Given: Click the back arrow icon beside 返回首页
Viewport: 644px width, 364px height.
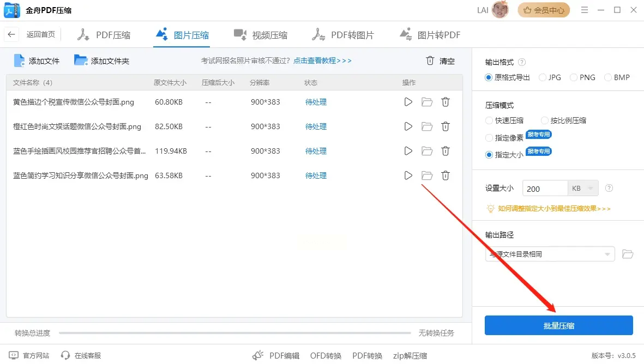Looking at the screenshot, I should (x=11, y=34).
